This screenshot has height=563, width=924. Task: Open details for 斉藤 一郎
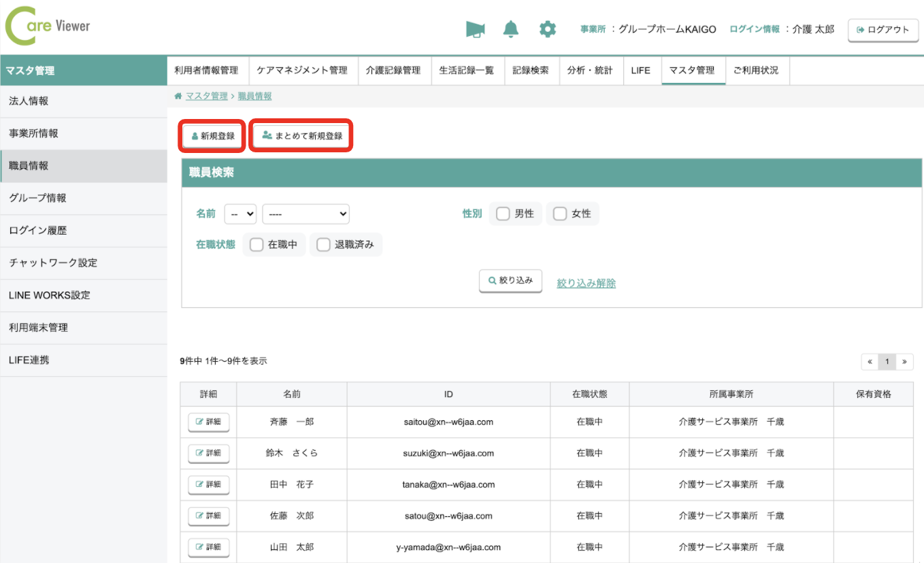tap(208, 422)
